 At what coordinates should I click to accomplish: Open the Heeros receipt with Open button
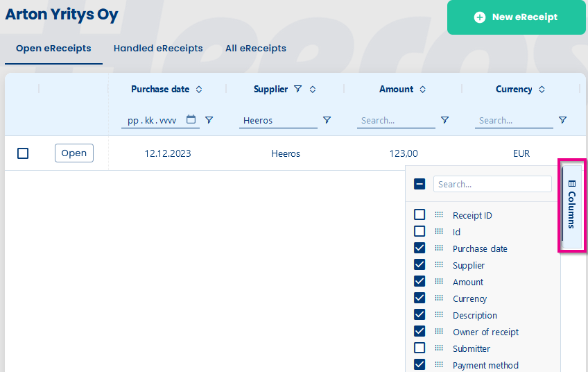[x=74, y=153]
